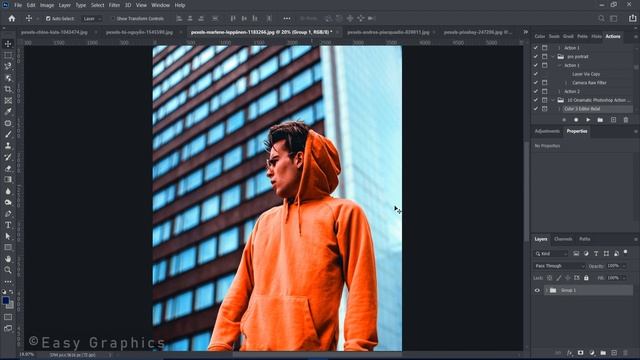Open the Auto-Select Layer dropdown
This screenshot has width=640, height=360.
click(x=92, y=19)
